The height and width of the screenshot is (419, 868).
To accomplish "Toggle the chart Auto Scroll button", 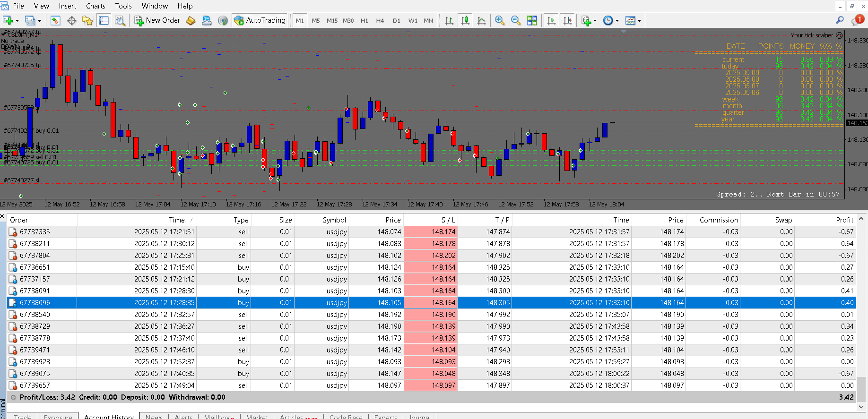I will (551, 20).
